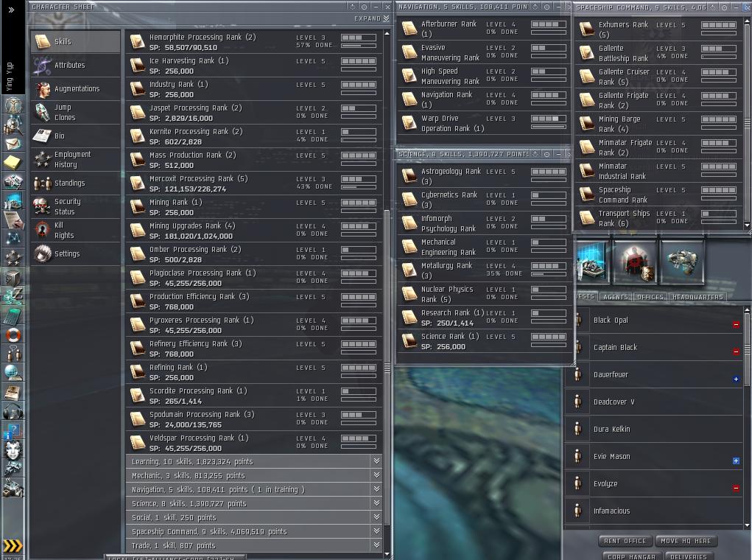The image size is (752, 560).
Task: Click the EXPAND toggle in Character Sheet
Action: pyautogui.click(x=372, y=18)
